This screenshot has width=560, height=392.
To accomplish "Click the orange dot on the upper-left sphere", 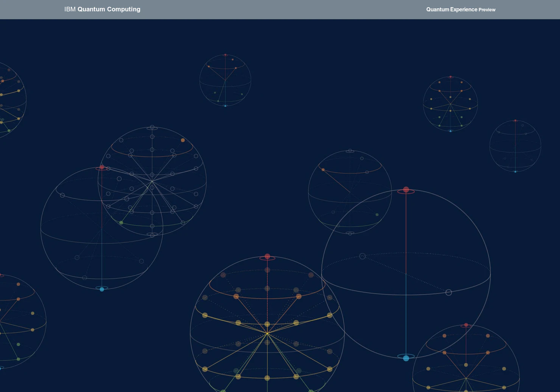I will (x=183, y=140).
